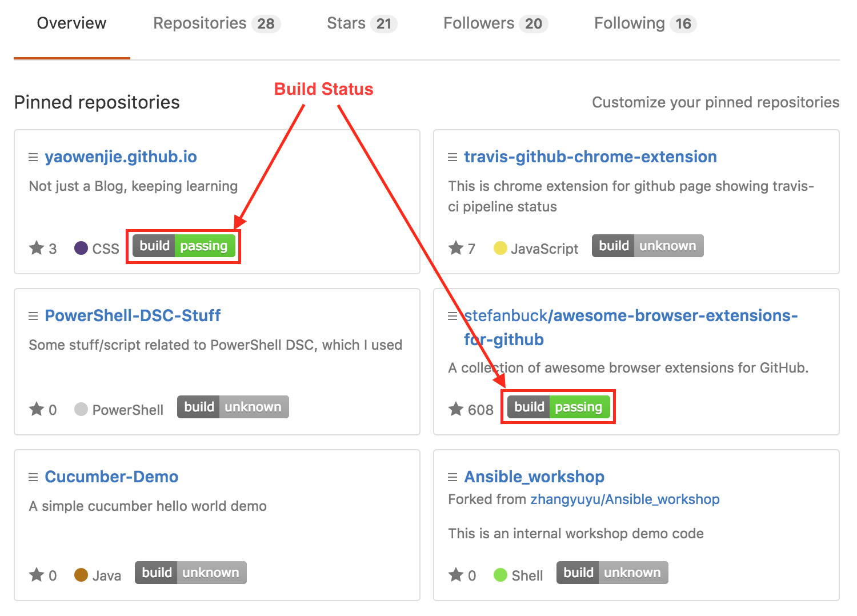857x616 pixels.
Task: Click build unknown badge next to PowerShell
Action: [x=233, y=407]
